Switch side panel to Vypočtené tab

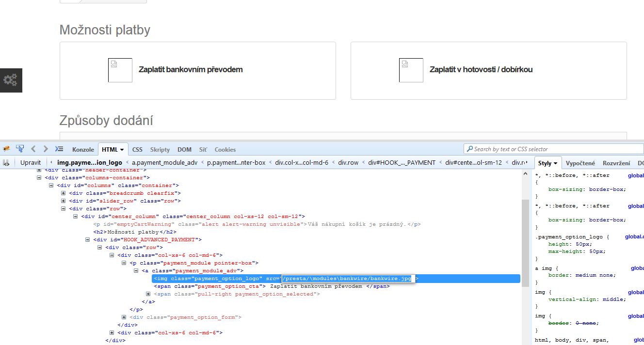coord(580,163)
